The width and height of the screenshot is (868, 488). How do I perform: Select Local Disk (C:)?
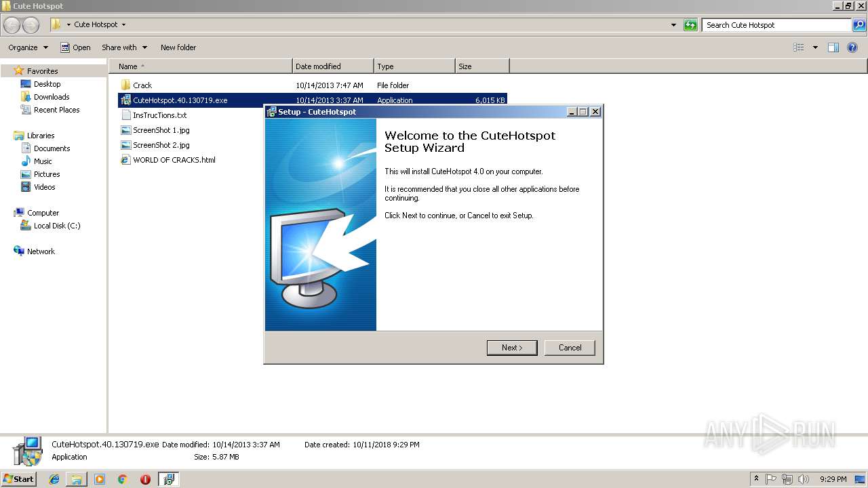(57, 226)
